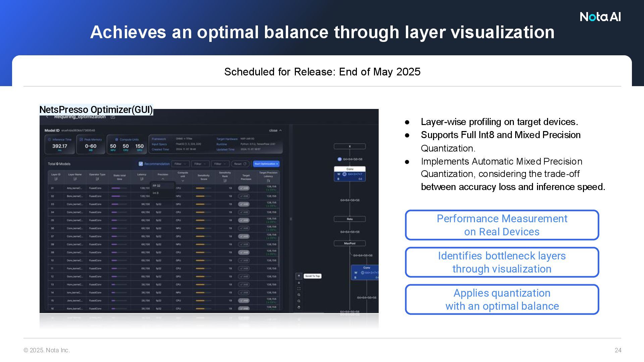Click the Latency column sort icon
Viewport: 644px width, 362px height.
click(x=142, y=179)
